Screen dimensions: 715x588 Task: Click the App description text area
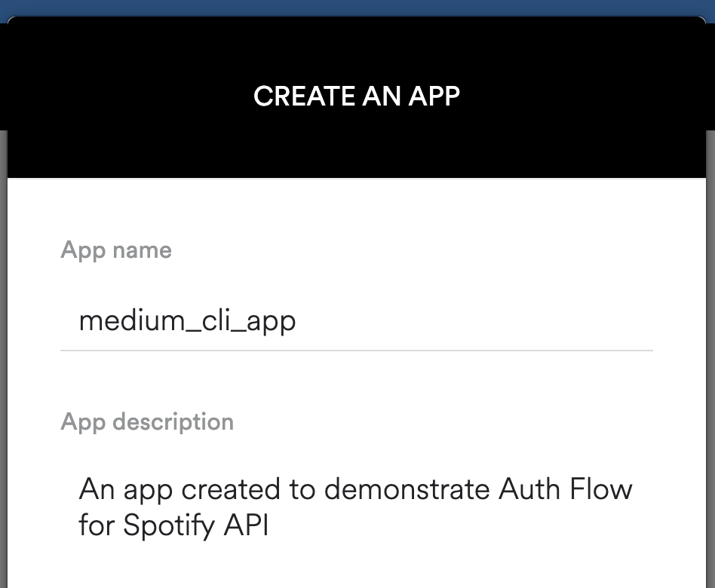click(354, 507)
